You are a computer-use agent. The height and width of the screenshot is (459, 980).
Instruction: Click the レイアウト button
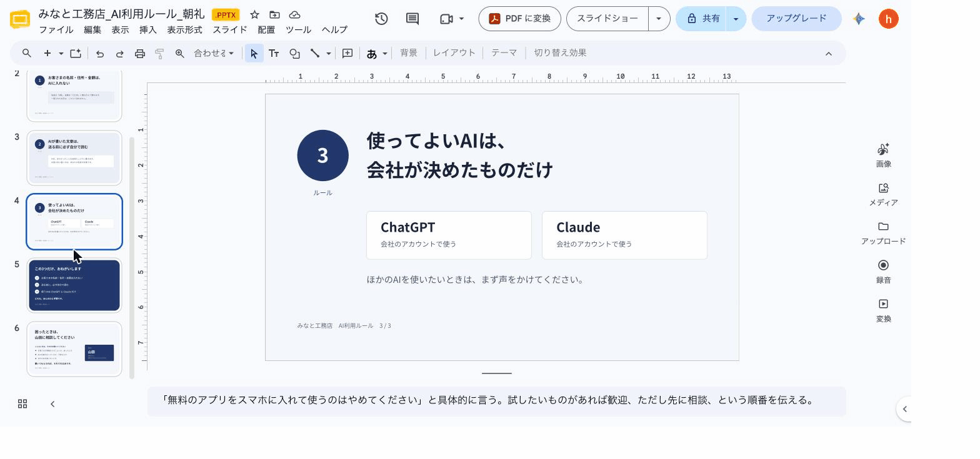pyautogui.click(x=454, y=53)
